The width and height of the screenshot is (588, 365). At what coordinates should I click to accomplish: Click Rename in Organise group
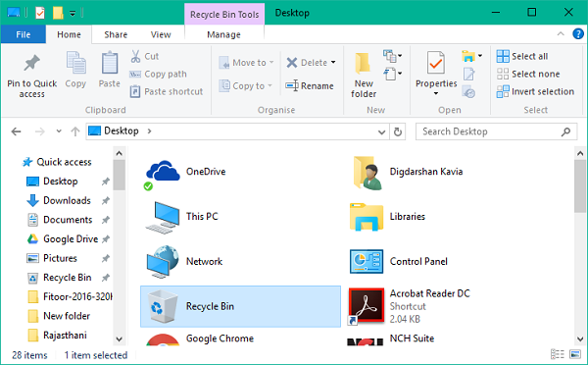(x=310, y=86)
